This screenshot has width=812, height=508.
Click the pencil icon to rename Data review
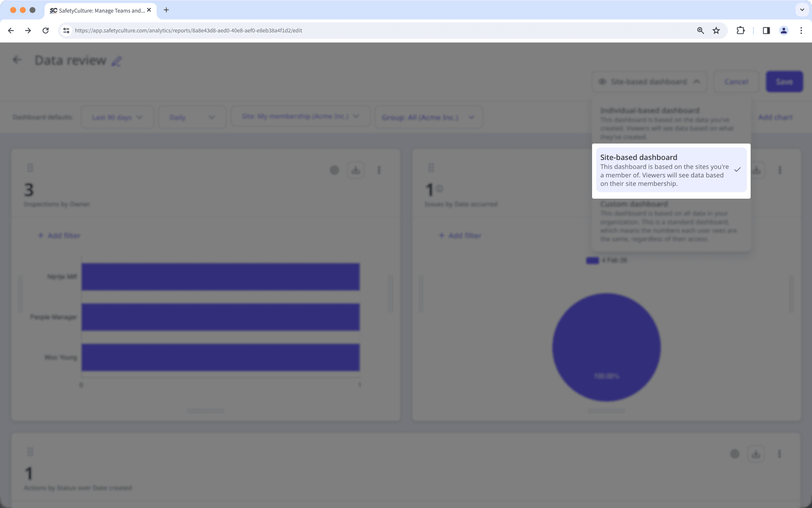pyautogui.click(x=116, y=61)
